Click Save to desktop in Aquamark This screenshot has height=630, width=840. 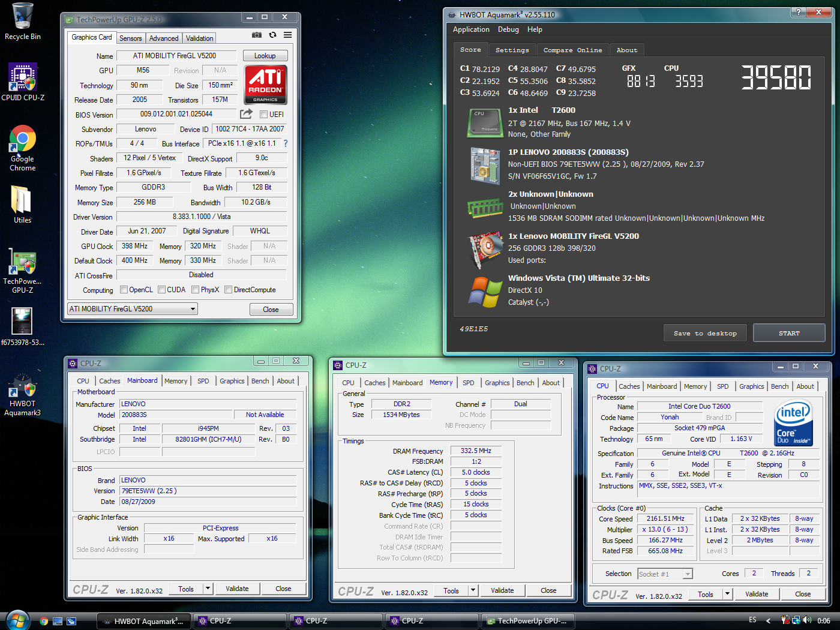[705, 333]
